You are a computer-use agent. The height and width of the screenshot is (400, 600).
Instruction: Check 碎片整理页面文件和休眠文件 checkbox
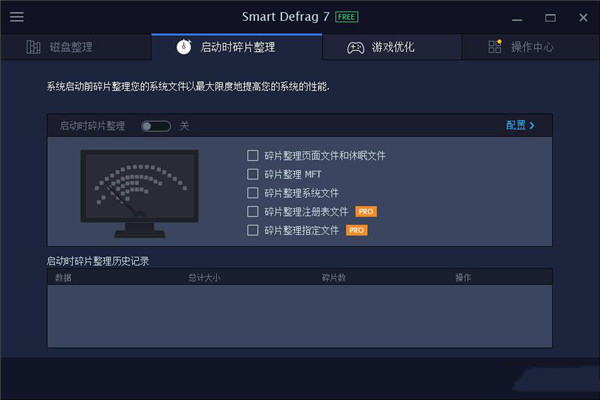(252, 156)
